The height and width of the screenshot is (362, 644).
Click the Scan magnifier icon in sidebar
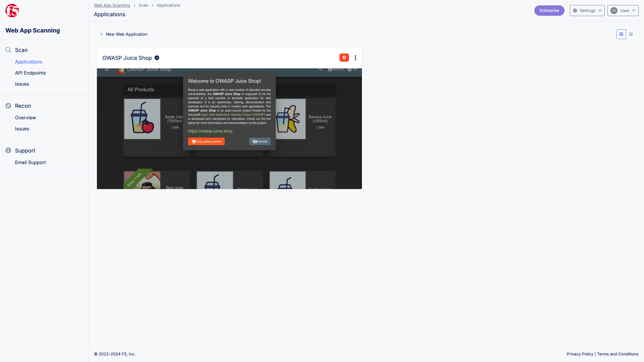tap(8, 50)
